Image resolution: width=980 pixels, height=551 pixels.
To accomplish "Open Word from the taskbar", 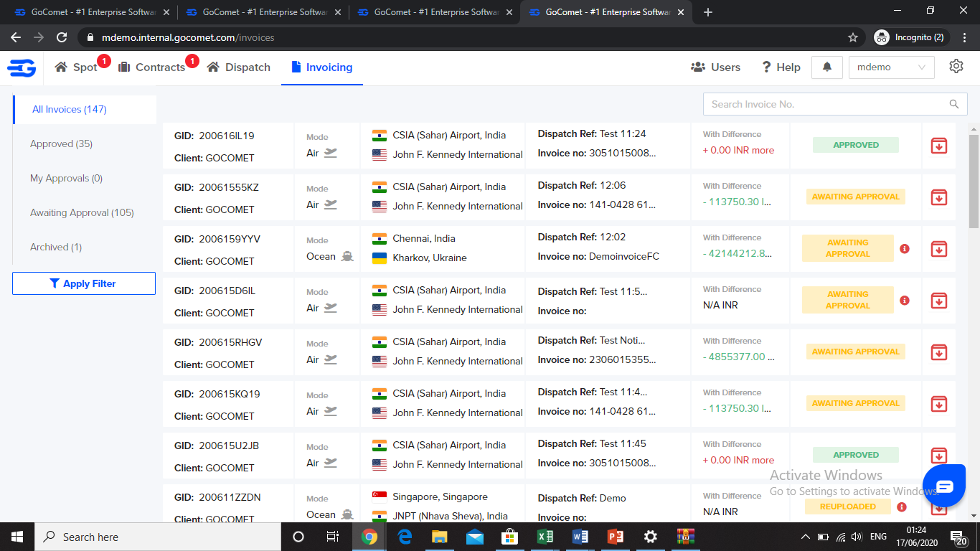I will (580, 537).
